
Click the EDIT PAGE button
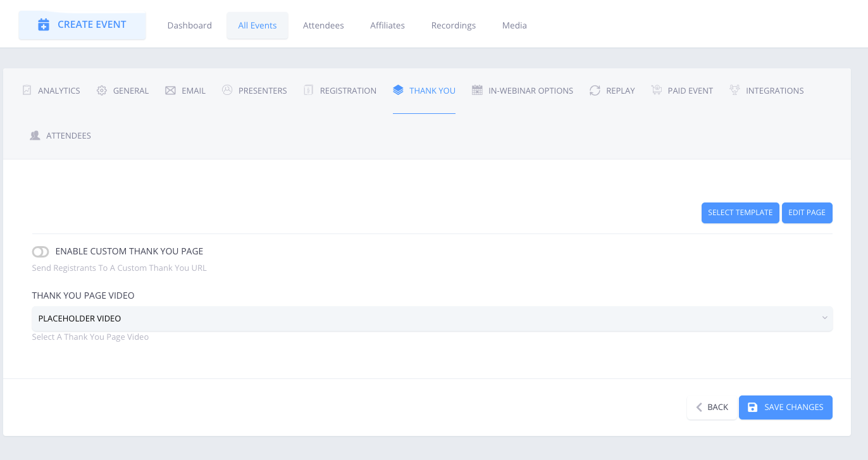tap(807, 213)
